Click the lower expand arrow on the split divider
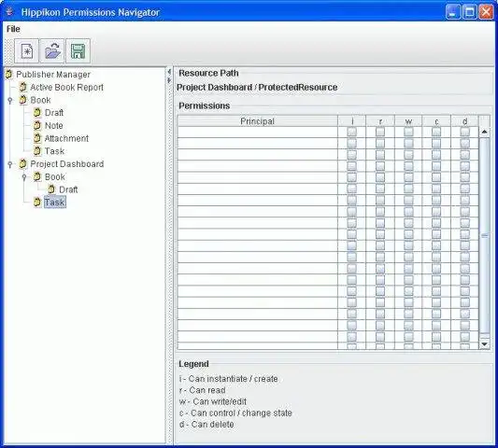This screenshot has width=498, height=448. 169,80
